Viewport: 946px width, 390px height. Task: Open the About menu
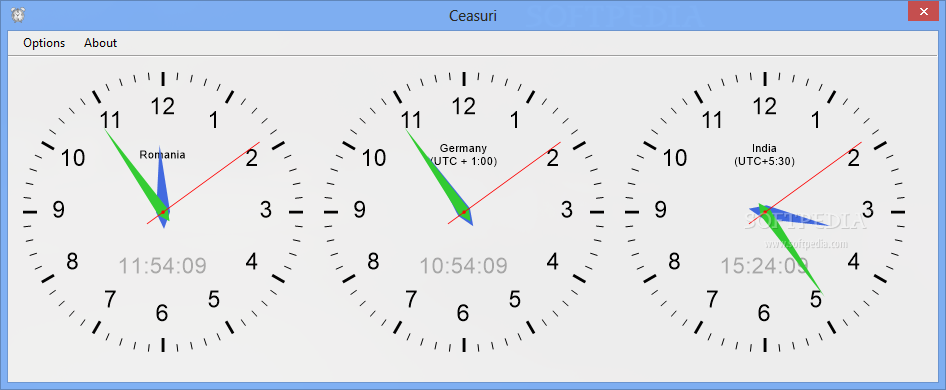tap(100, 43)
